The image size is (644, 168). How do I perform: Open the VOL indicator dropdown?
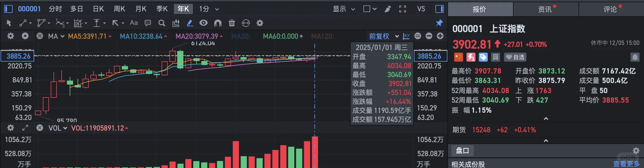coord(58,128)
